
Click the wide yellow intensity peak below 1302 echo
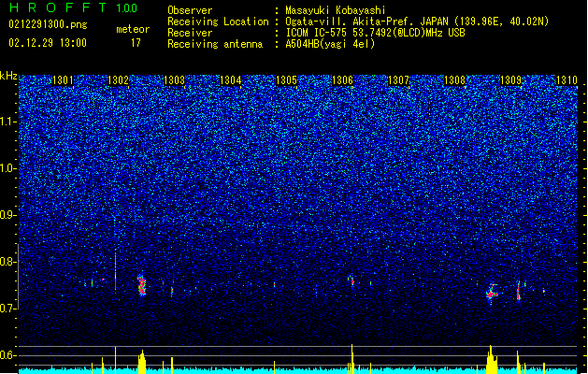142,362
